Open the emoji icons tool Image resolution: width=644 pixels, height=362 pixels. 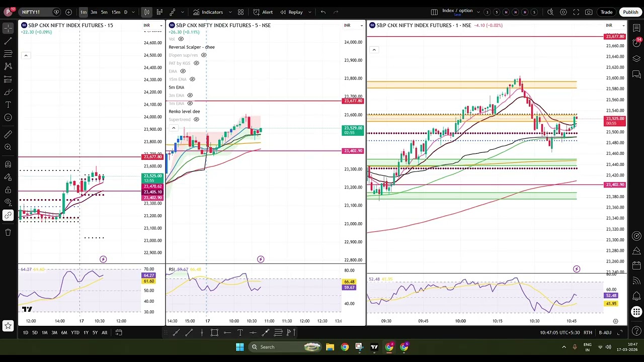point(8,118)
